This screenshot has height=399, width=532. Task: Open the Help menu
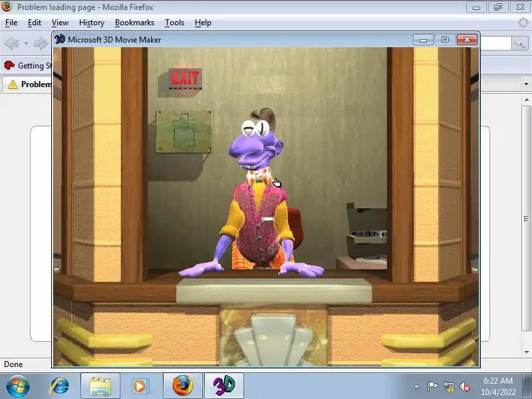(x=203, y=23)
